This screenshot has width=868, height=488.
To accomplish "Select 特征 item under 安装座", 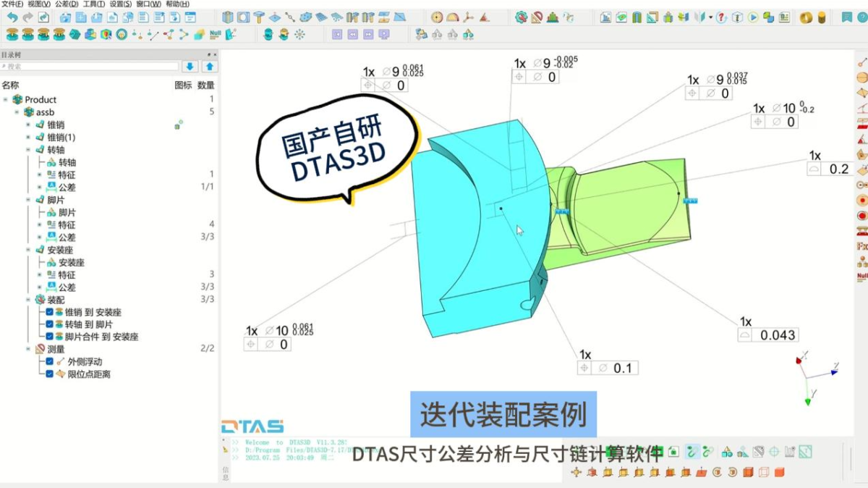I will point(67,275).
